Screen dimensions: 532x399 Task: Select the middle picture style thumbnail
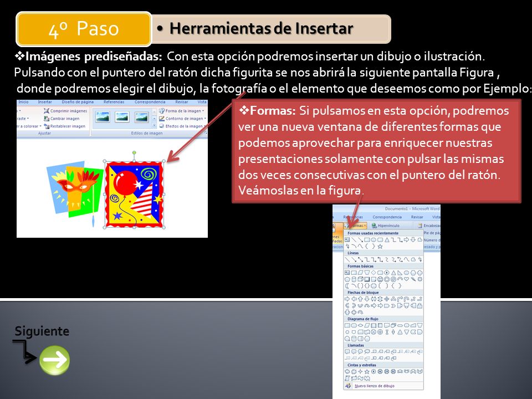(122, 117)
